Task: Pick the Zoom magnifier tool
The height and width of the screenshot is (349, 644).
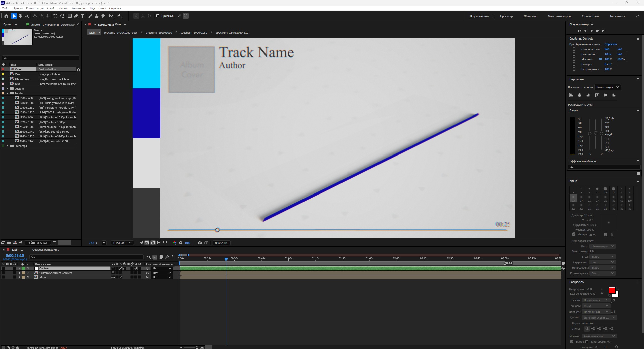Action: click(x=27, y=16)
